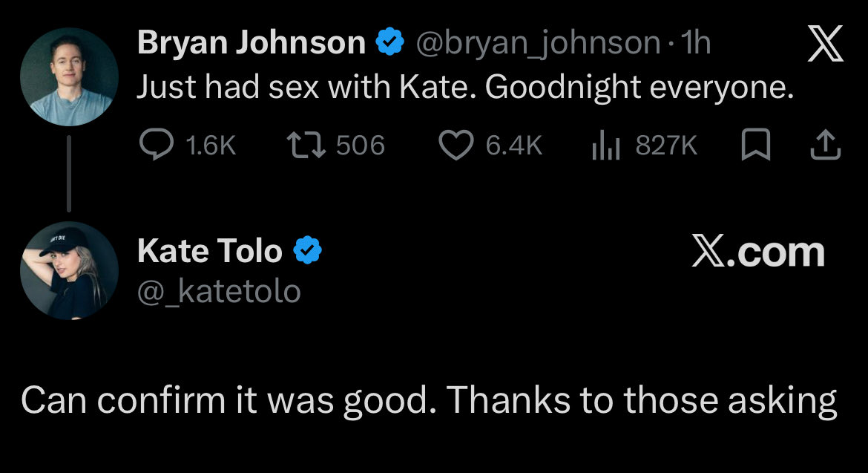
Task: Click the X.com watermark text
Action: pos(757,252)
